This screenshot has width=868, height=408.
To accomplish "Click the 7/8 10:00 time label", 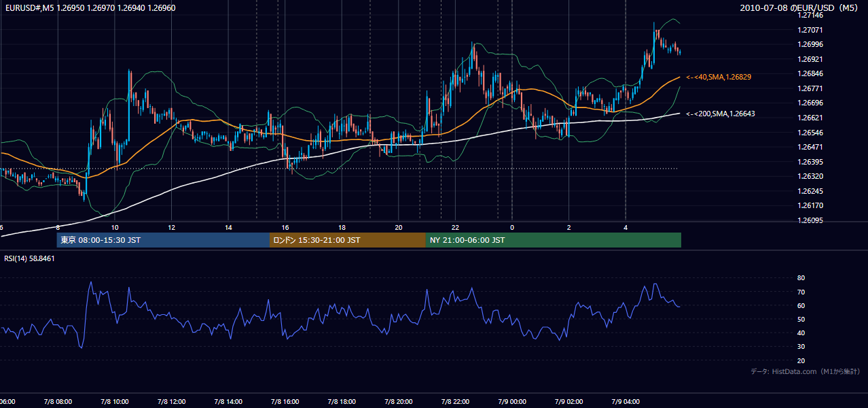I will pos(113,401).
